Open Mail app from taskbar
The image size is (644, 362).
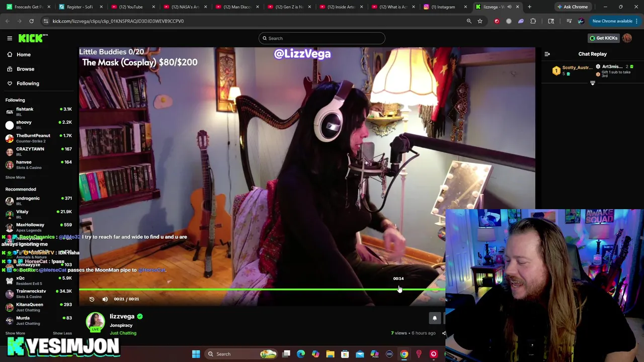point(360,354)
